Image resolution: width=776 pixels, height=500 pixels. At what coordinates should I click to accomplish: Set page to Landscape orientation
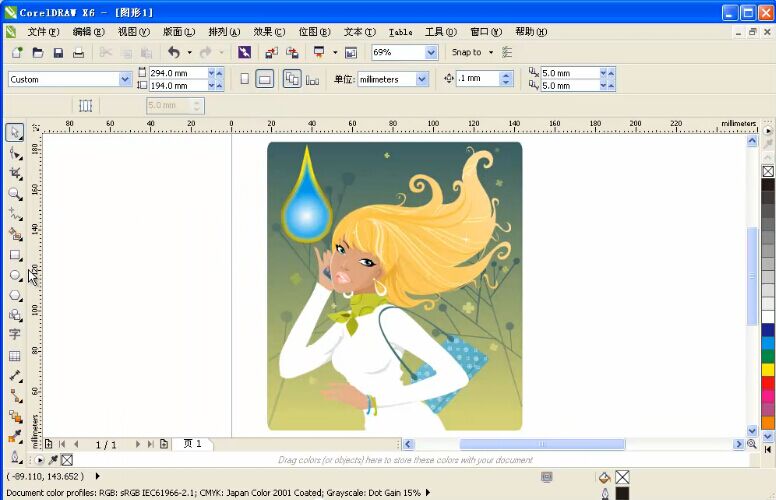265,79
